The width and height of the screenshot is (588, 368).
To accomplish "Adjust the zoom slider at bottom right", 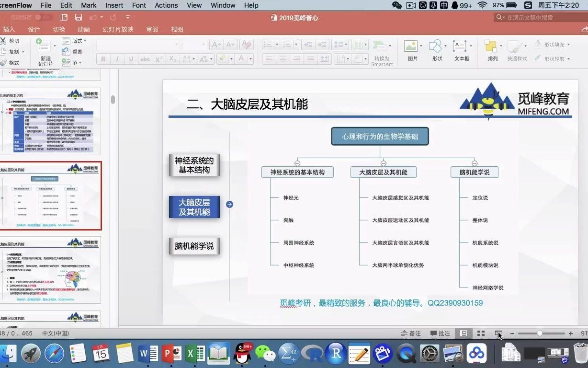I will [541, 333].
